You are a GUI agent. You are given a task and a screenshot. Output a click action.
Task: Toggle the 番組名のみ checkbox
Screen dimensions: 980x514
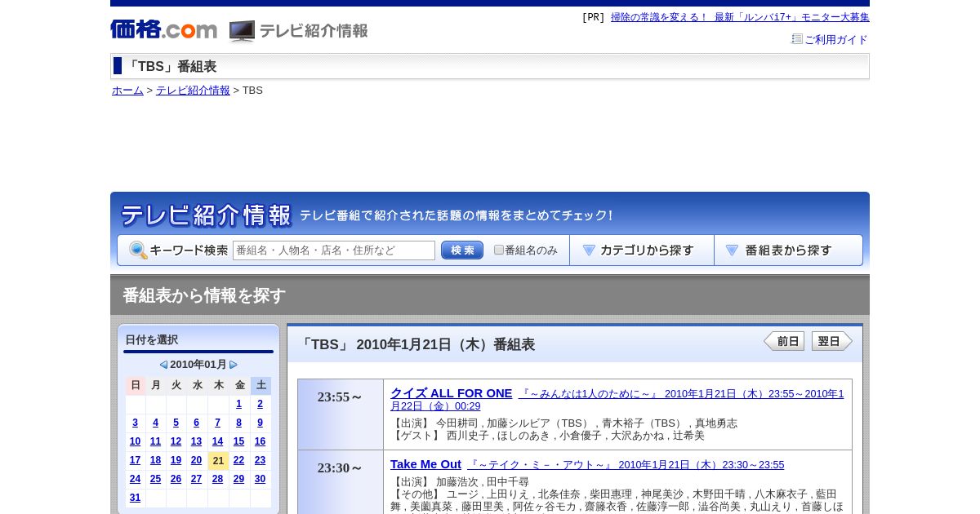(499, 250)
